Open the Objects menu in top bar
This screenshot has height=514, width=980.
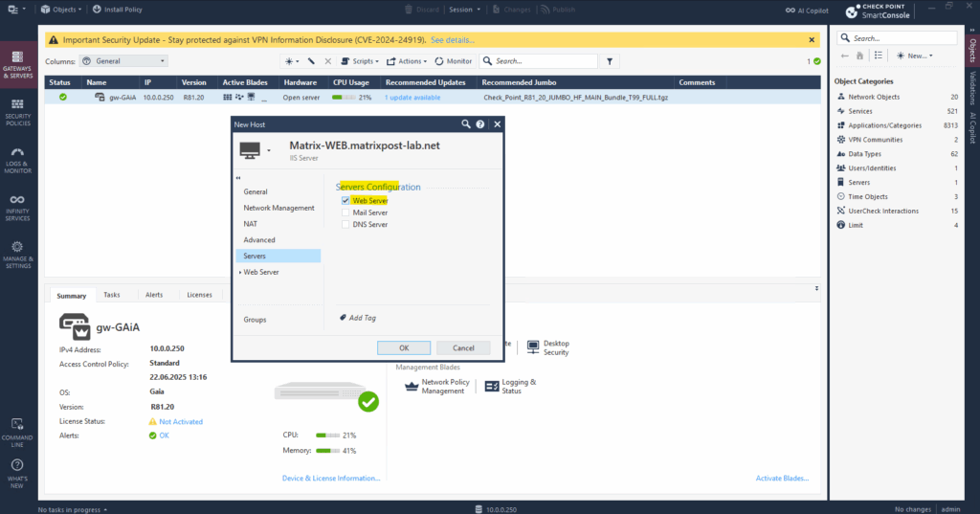pos(61,10)
